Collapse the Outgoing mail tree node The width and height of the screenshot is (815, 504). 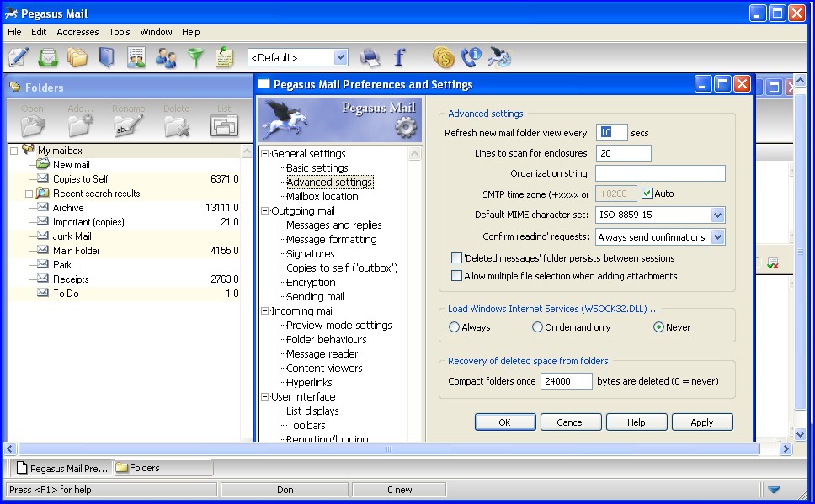click(x=265, y=211)
